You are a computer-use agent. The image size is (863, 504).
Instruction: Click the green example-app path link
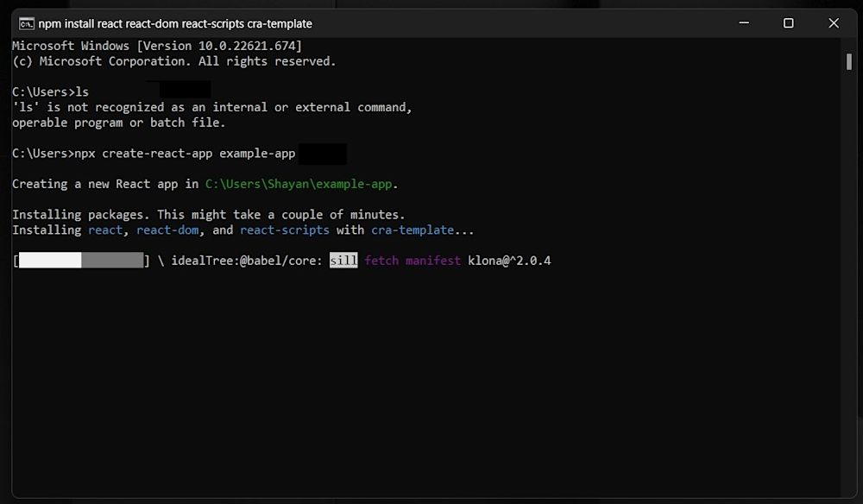[x=298, y=184]
